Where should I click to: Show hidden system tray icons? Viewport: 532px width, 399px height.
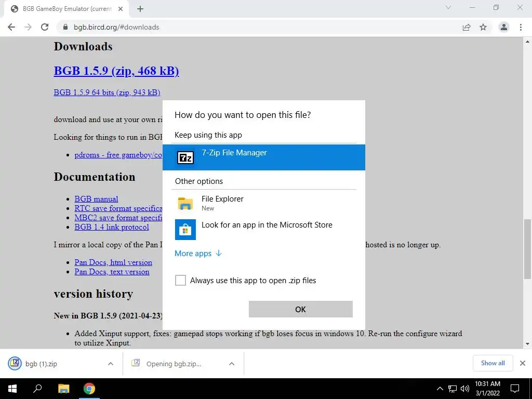point(440,389)
